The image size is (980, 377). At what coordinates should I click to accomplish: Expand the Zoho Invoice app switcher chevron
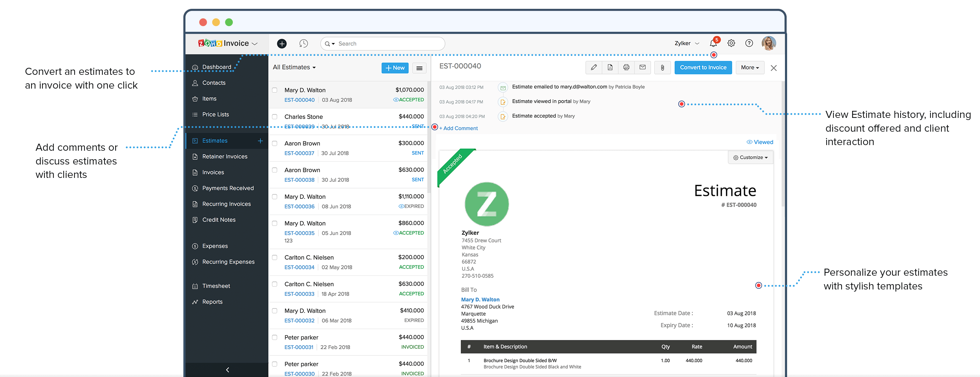[x=255, y=44]
